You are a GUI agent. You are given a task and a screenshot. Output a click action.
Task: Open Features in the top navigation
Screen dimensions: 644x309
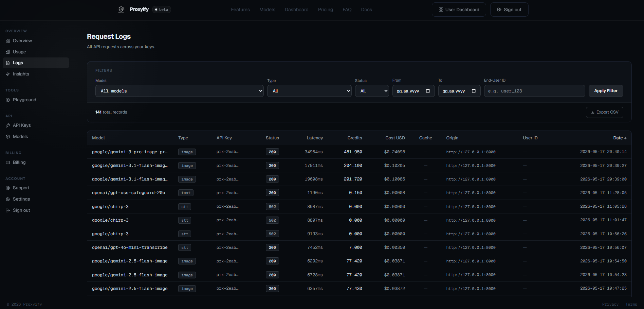[x=240, y=10]
